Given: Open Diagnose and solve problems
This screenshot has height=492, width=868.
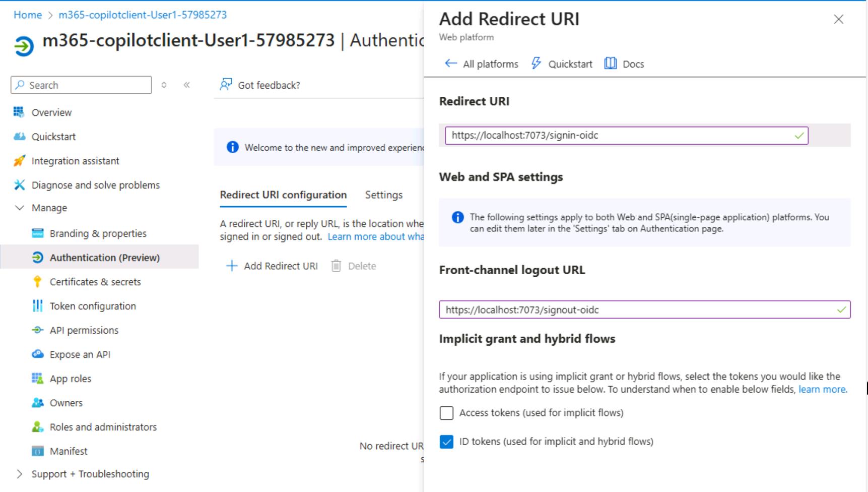Looking at the screenshot, I should tap(95, 185).
